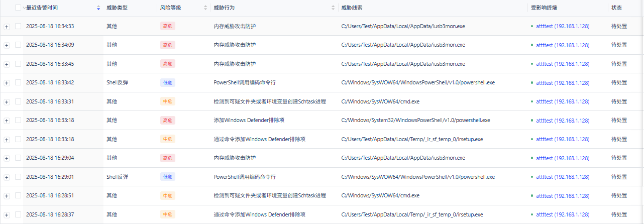The width and height of the screenshot is (644, 224).
Task: Click plus icon for 16:33:31 row
Action: point(7,102)
